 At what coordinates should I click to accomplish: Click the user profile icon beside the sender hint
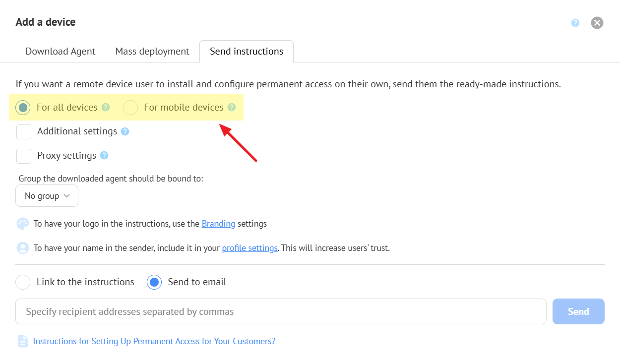pyautogui.click(x=23, y=248)
